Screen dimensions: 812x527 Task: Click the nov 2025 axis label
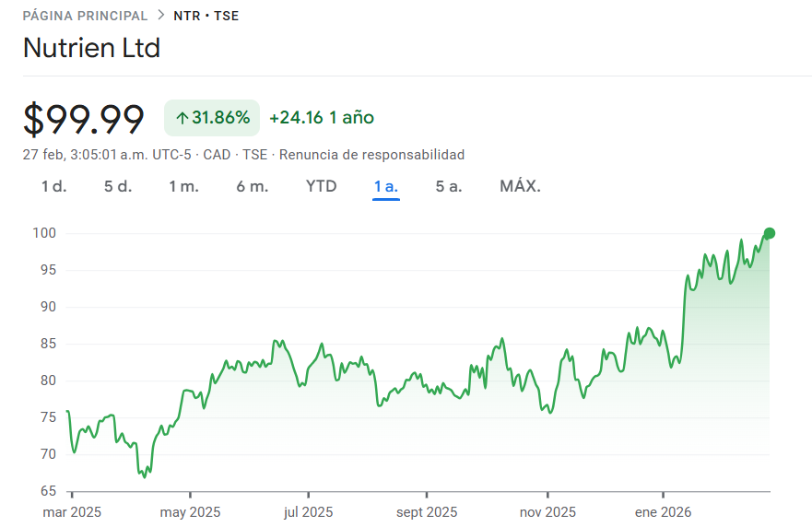547,512
